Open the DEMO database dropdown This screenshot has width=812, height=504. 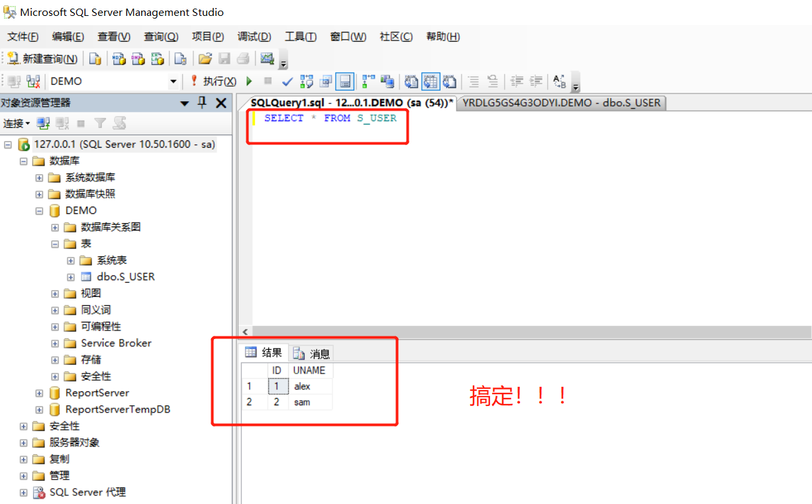pyautogui.click(x=174, y=81)
